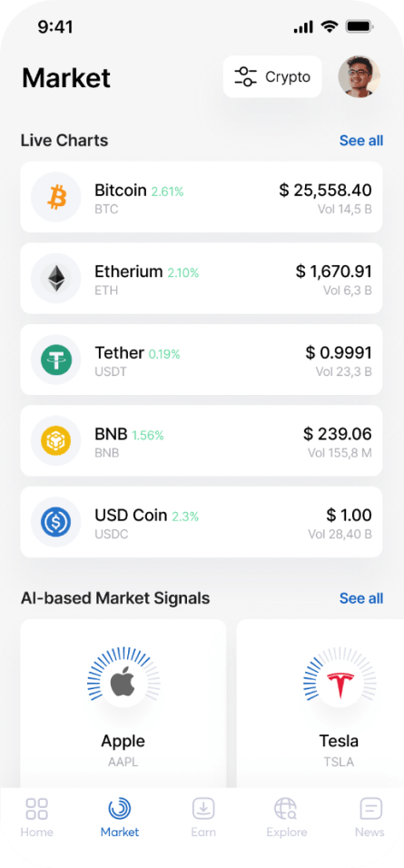The width and height of the screenshot is (404, 868).
Task: See all Live Charts
Action: tap(360, 141)
